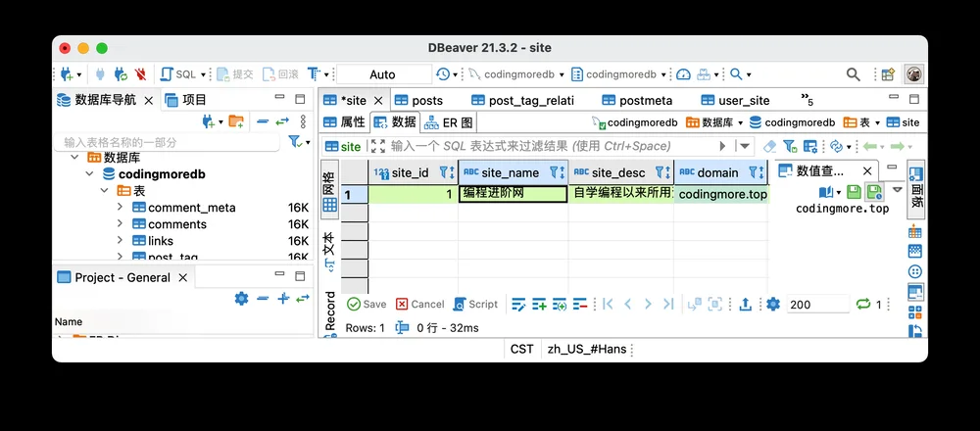Collapse the codingmoredb database node
This screenshot has width=980, height=431.
(89, 173)
